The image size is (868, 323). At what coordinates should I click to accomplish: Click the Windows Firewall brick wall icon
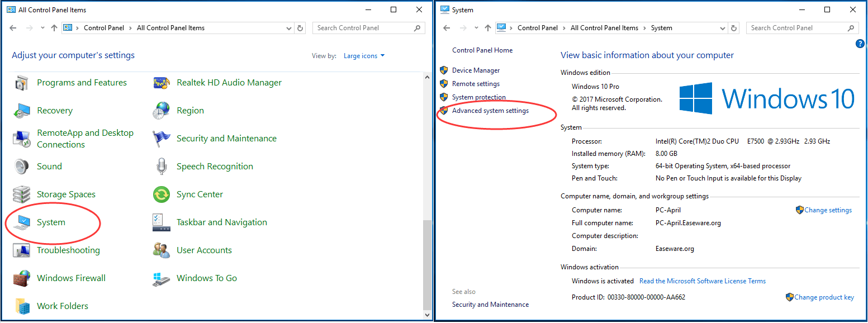tap(22, 278)
